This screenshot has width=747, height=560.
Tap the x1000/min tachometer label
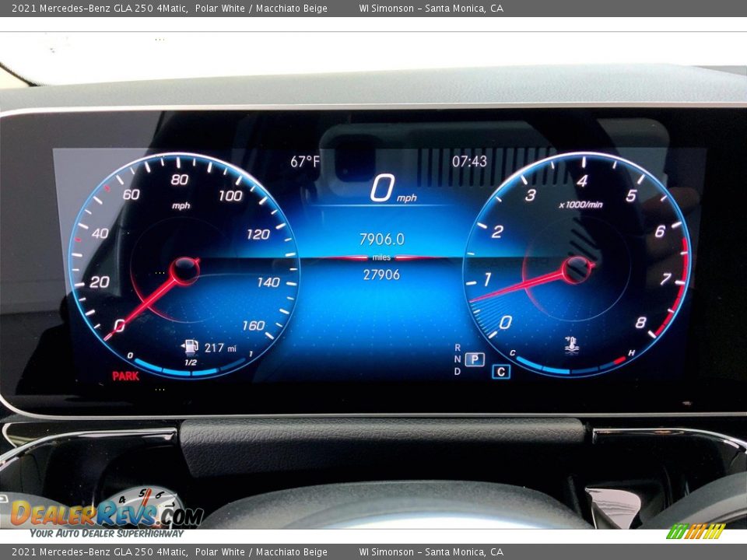pos(580,205)
